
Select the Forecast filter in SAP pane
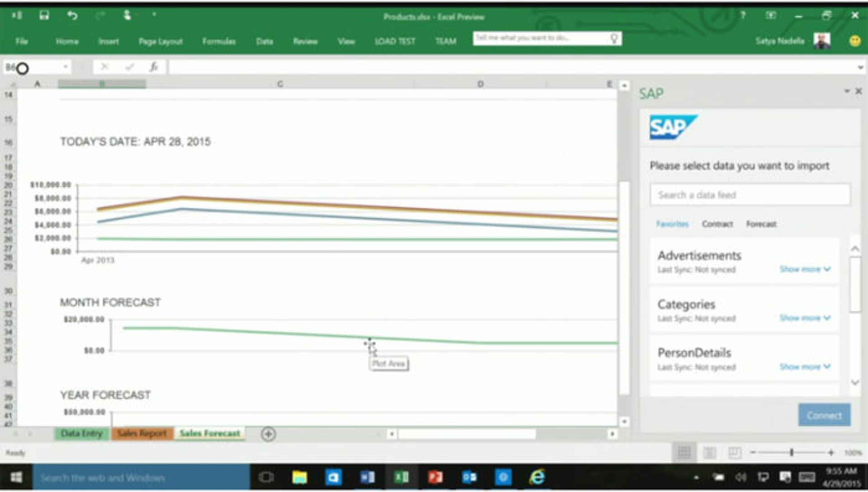pyautogui.click(x=761, y=224)
